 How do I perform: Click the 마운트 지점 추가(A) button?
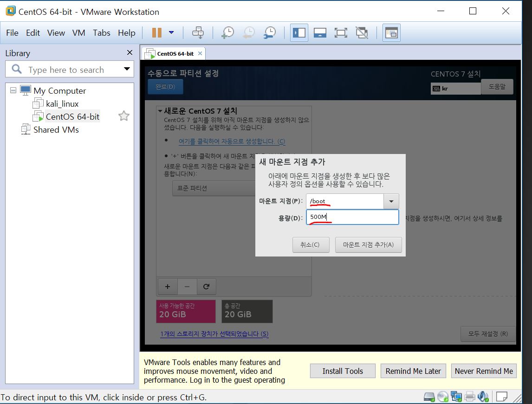[x=368, y=245]
